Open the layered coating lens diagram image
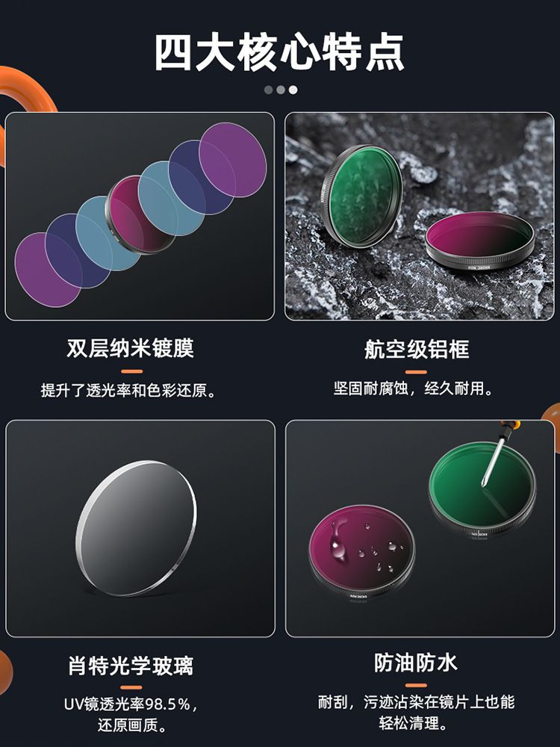Screen dimensions: 560x747 (140, 217)
